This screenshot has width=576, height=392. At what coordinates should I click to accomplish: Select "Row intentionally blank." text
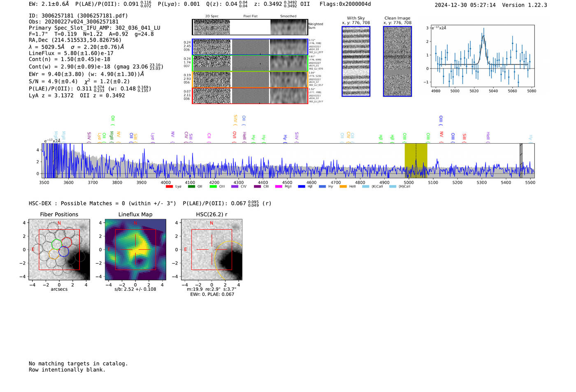[x=67, y=370]
